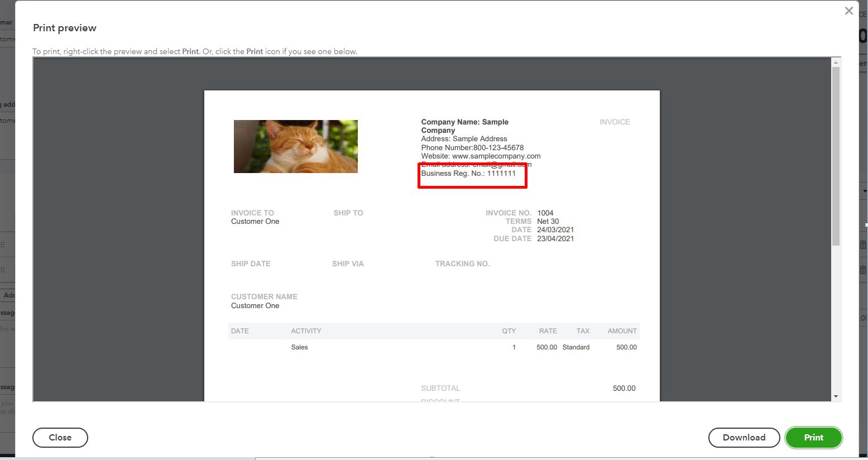
Task: Click the green Print button
Action: click(x=813, y=438)
